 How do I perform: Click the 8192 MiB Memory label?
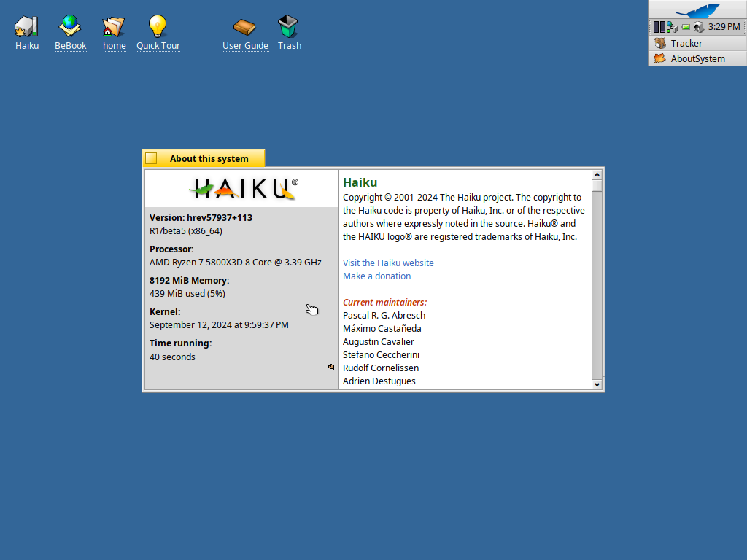pyautogui.click(x=189, y=281)
